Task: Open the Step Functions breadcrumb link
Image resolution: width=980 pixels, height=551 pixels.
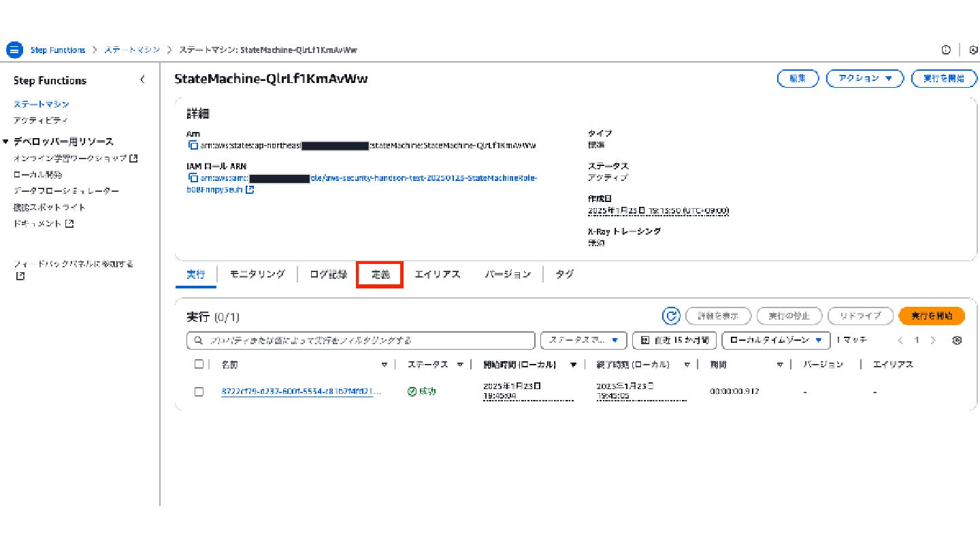Action: [58, 50]
